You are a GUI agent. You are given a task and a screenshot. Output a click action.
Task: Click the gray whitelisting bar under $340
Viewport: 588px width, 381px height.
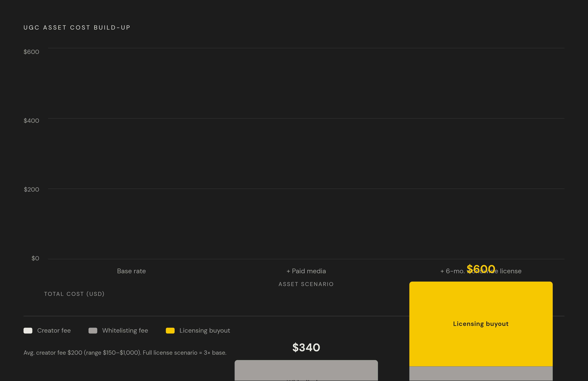(306, 370)
